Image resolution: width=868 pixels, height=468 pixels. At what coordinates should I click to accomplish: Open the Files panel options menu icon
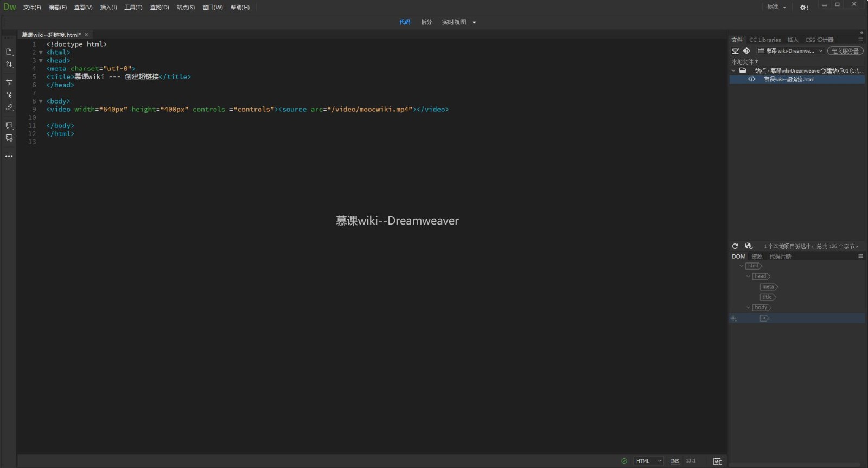860,40
